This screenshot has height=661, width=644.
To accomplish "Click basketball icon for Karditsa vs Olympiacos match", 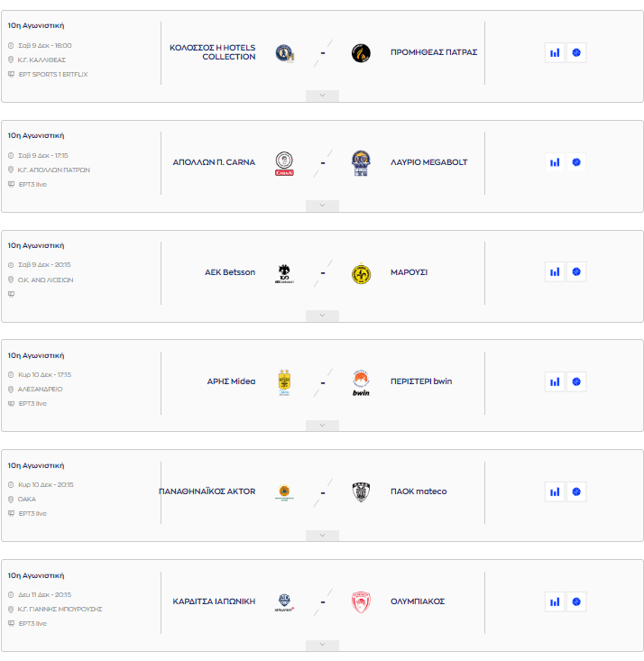I will 577,601.
